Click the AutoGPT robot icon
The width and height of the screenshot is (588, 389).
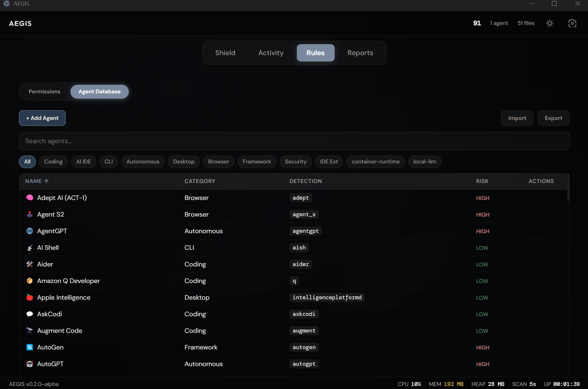pos(30,364)
